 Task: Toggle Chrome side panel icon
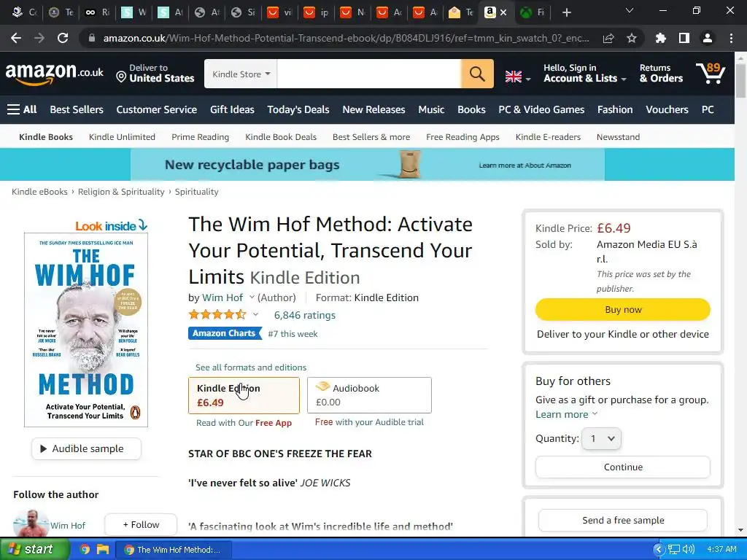point(684,38)
